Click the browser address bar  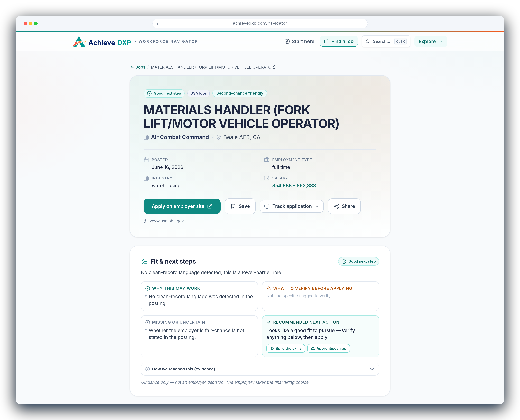pos(260,23)
